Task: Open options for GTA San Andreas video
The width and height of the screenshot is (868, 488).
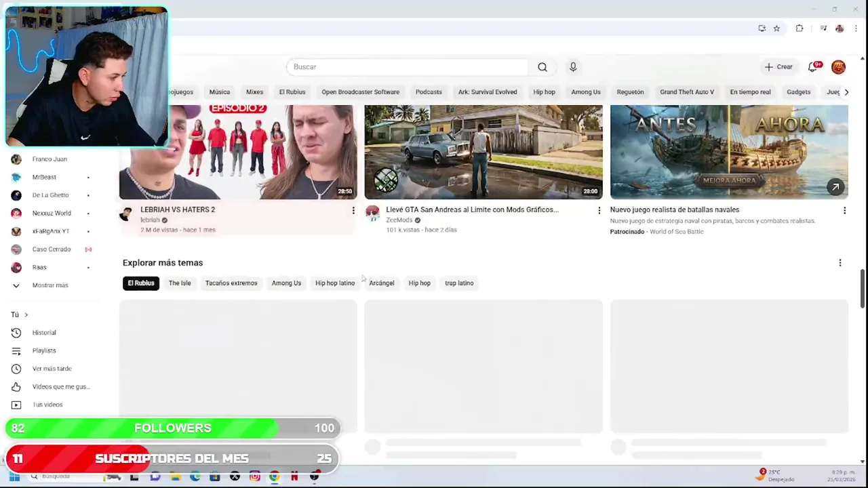Action: 599,211
